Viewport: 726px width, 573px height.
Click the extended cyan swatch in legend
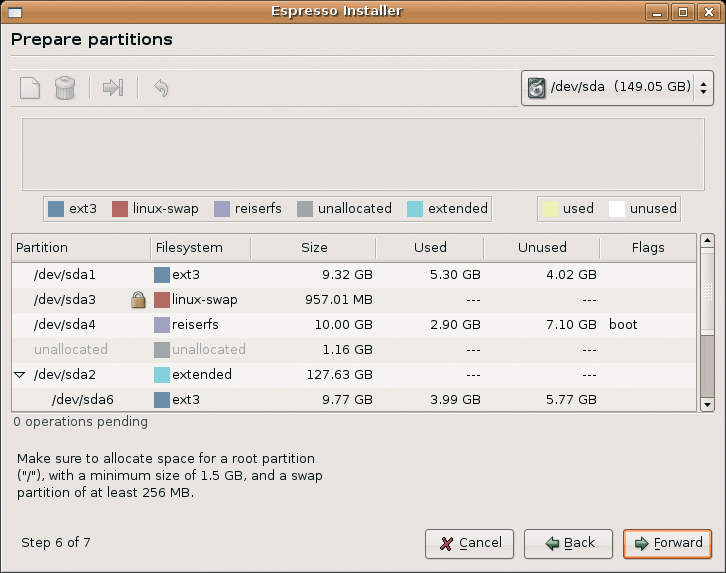[x=415, y=209]
